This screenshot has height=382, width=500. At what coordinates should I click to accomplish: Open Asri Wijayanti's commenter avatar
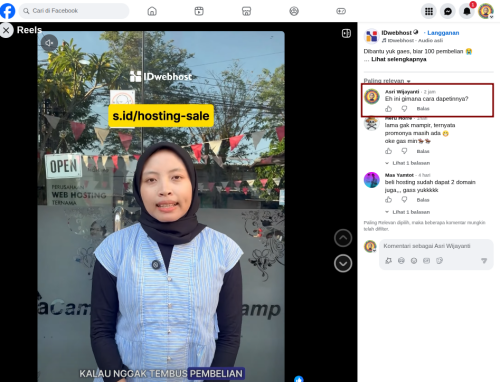pos(372,97)
